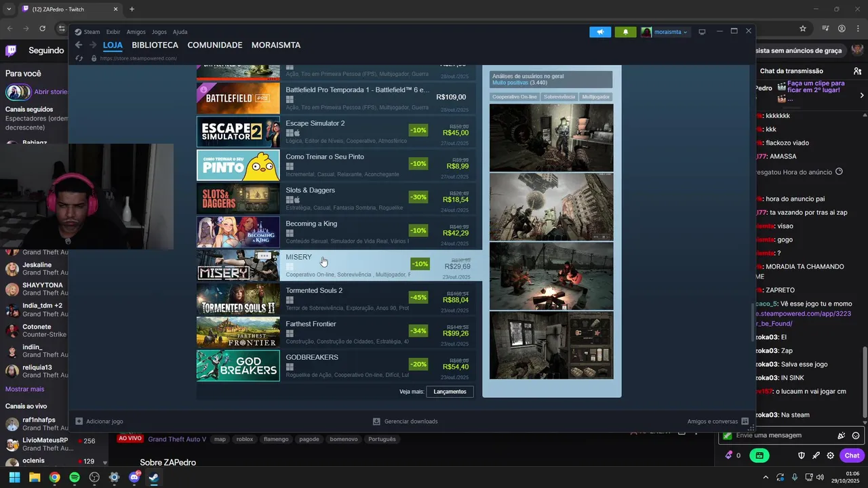The image size is (868, 488).
Task: Expand moraismta account dropdown
Action: click(x=665, y=32)
